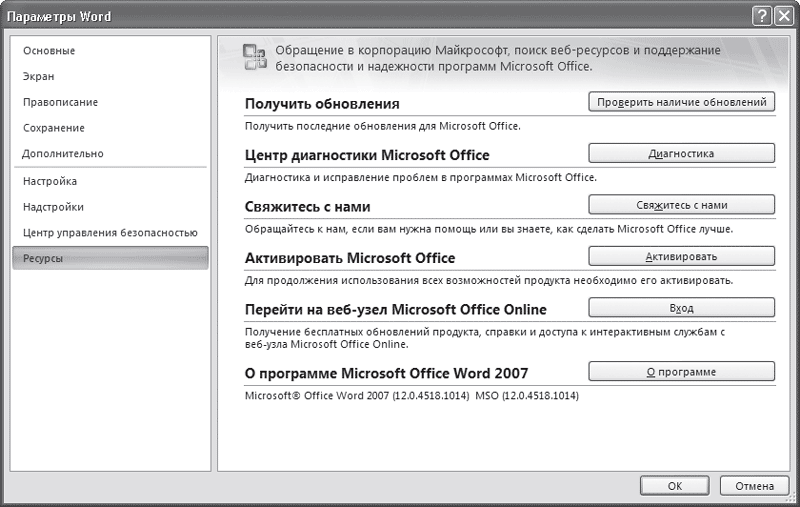Confirm with the OK button
Image resolution: width=800 pixels, height=507 pixels.
point(674,486)
